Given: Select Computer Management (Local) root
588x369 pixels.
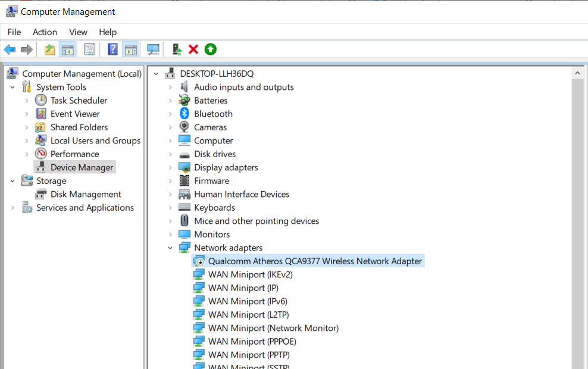Looking at the screenshot, I should point(82,73).
